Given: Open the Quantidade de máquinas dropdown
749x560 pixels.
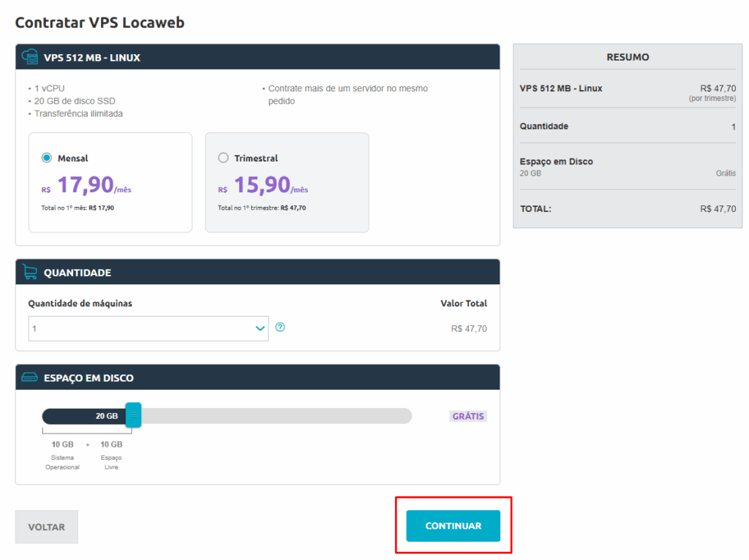Looking at the screenshot, I should [148, 328].
